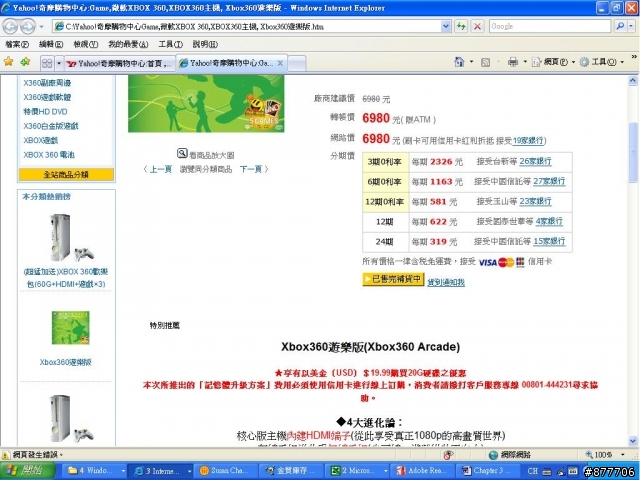640x480 pixels.
Task: Click the search magnifier icon
Action: (620, 27)
